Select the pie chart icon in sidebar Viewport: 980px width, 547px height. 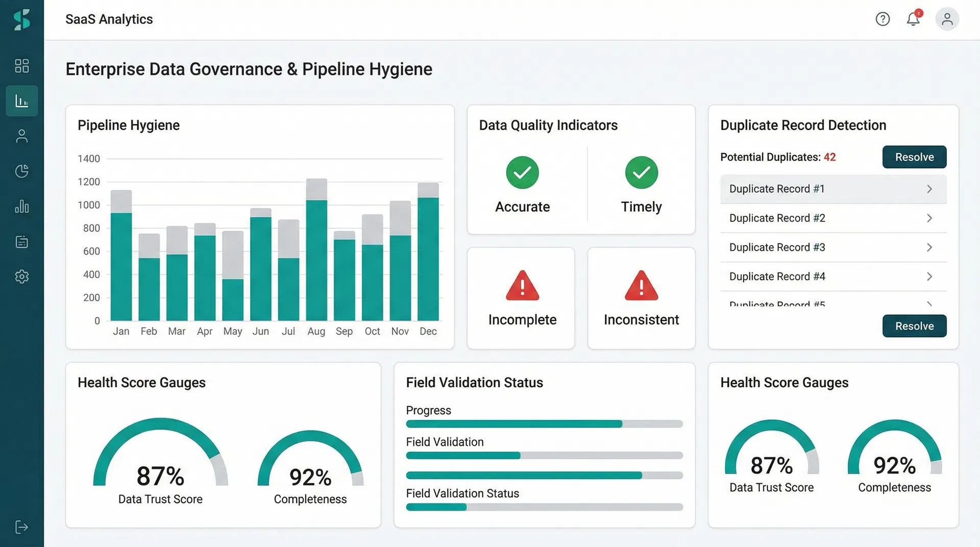[21, 171]
